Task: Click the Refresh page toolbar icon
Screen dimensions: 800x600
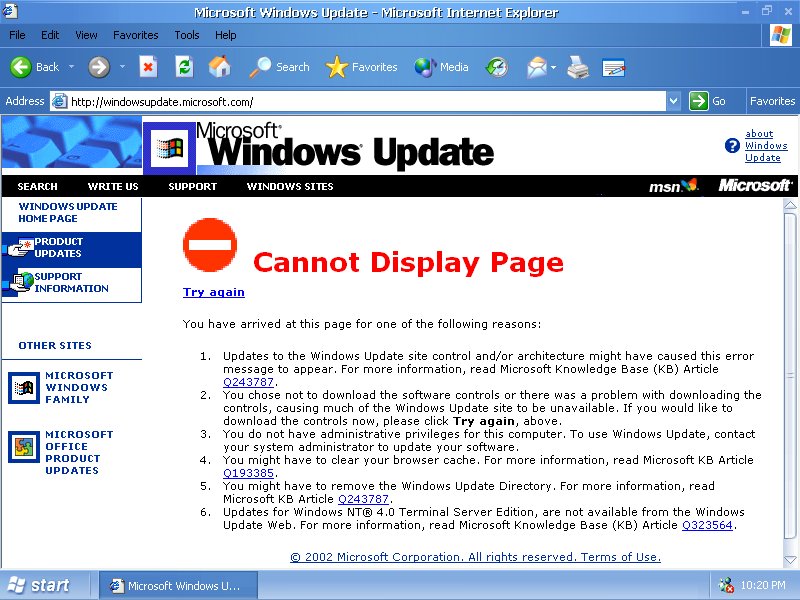Action: [184, 67]
